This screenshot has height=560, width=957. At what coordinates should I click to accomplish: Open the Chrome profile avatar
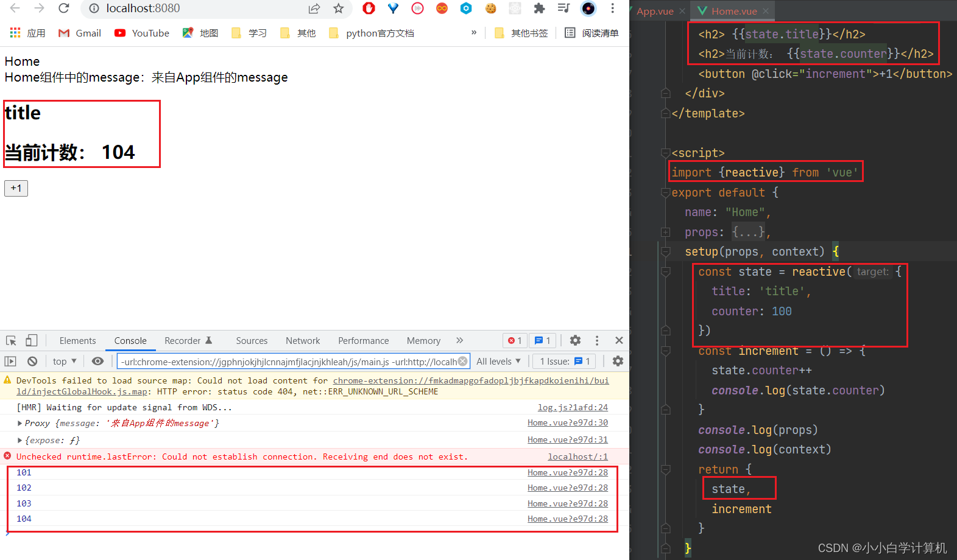pyautogui.click(x=588, y=8)
